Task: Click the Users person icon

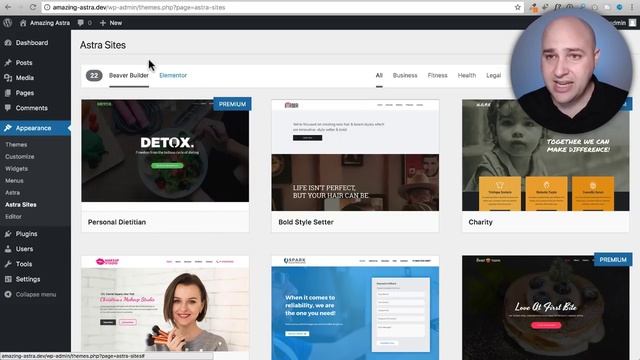Action: [x=8, y=249]
